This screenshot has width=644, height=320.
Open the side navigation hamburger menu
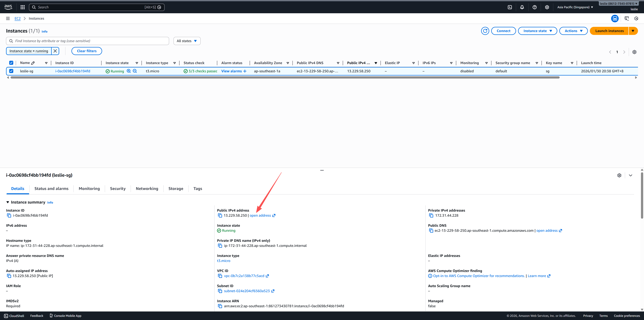click(8, 18)
